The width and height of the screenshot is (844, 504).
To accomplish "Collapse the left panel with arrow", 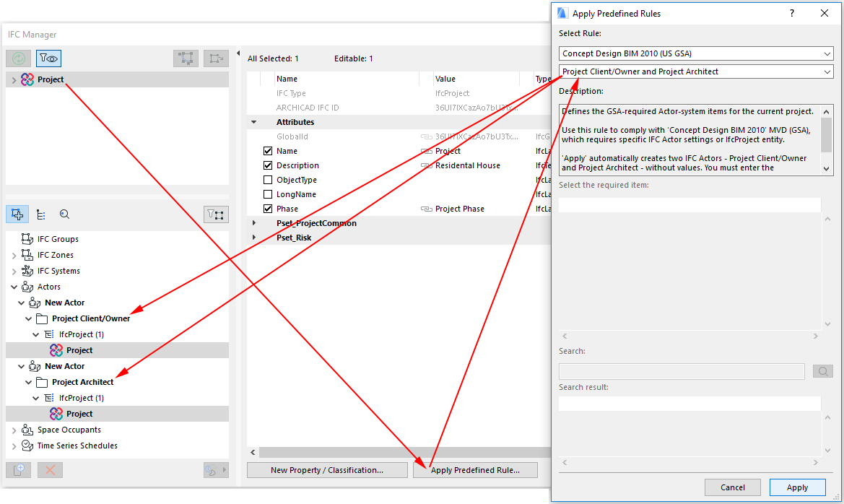I will [238, 53].
